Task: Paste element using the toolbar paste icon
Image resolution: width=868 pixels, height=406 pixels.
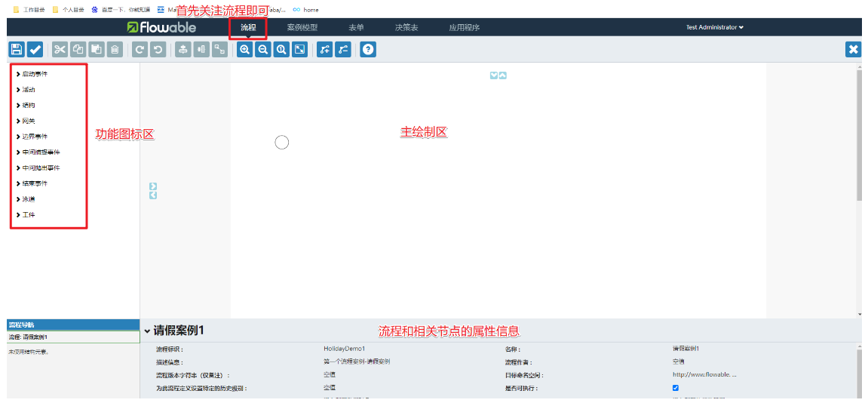Action: [97, 49]
